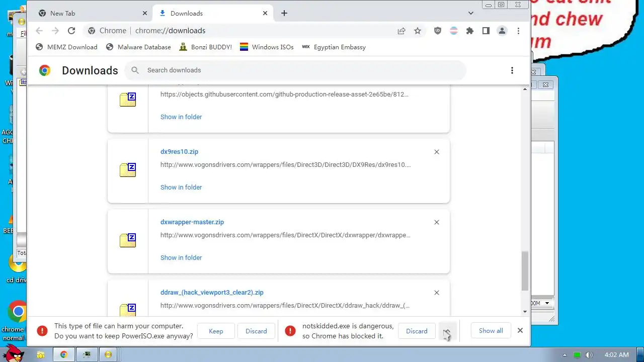Close the Downloads tab

click(265, 13)
